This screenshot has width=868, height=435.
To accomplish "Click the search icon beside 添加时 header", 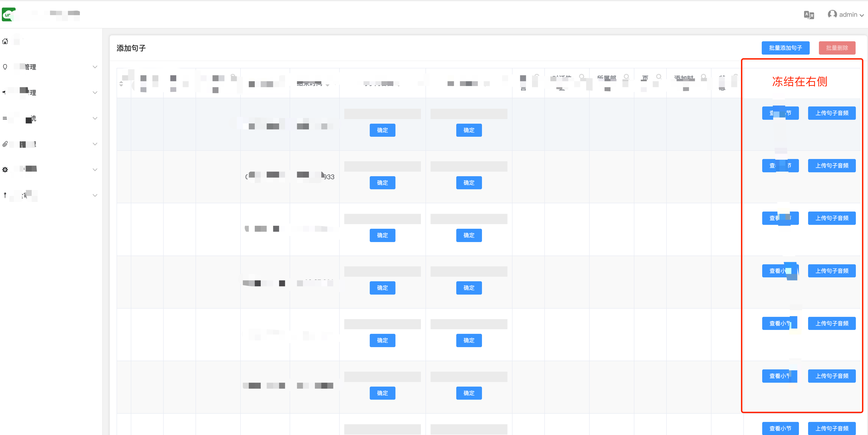I will click(x=704, y=77).
